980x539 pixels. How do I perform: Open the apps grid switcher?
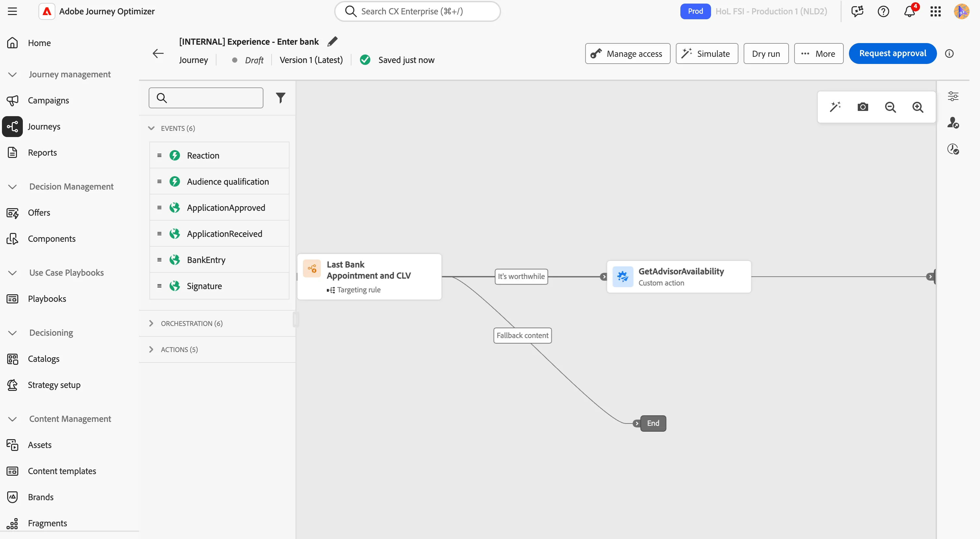click(x=935, y=11)
